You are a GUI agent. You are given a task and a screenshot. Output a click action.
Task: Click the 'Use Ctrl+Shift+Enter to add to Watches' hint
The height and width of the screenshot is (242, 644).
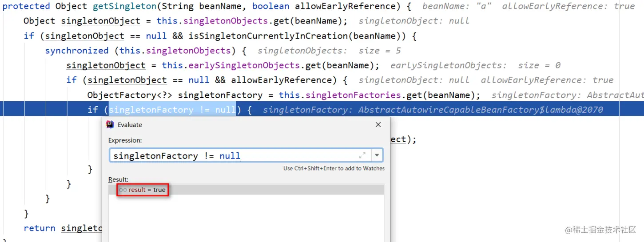point(334,168)
